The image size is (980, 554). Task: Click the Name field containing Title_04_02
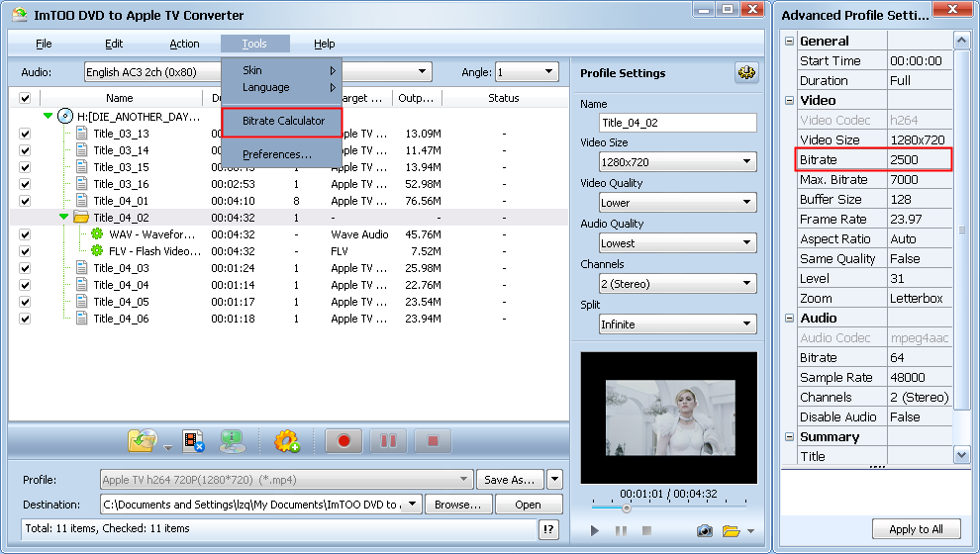tap(677, 123)
